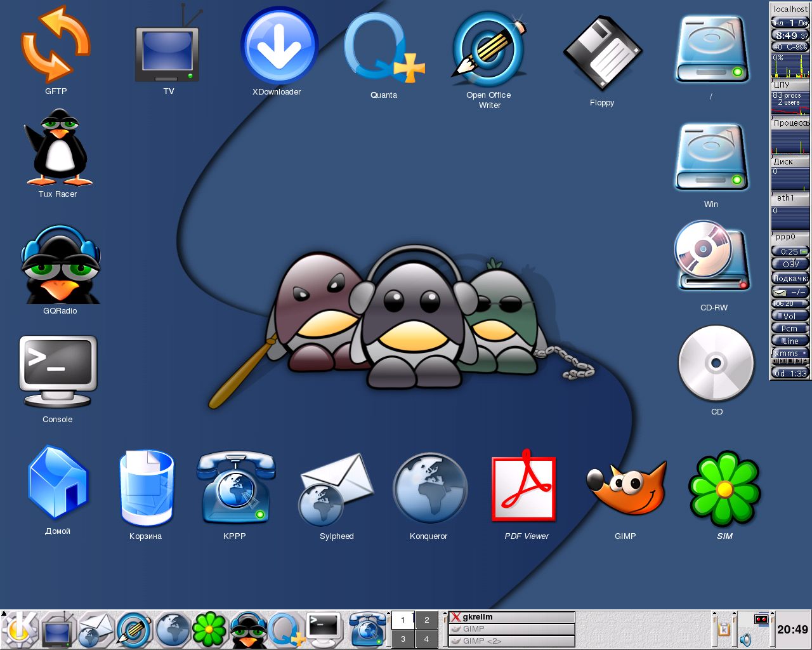Click the uptime 0d 1:33 display

coord(790,373)
